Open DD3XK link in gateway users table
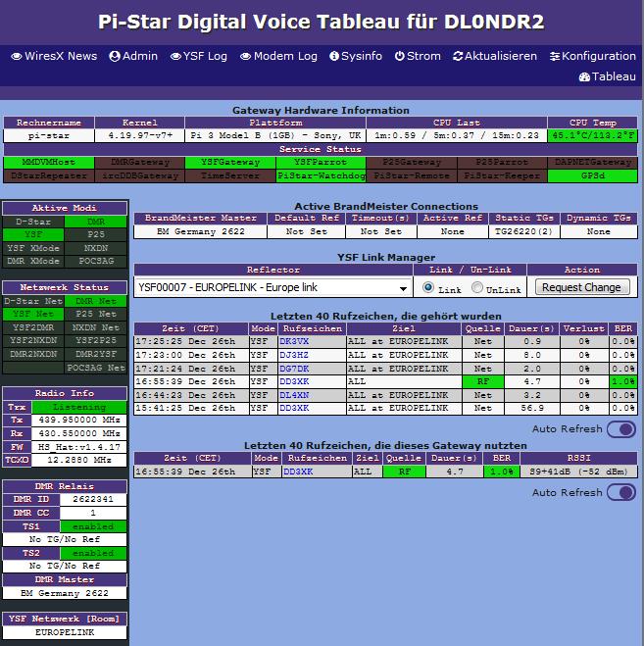Screen dimensions: 644x646 [x=298, y=472]
